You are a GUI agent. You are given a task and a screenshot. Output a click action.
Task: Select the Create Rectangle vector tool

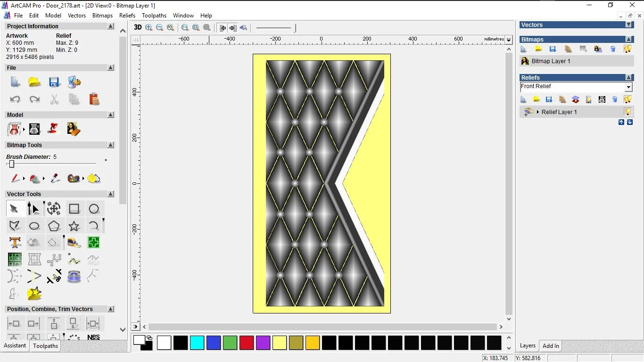(x=74, y=209)
